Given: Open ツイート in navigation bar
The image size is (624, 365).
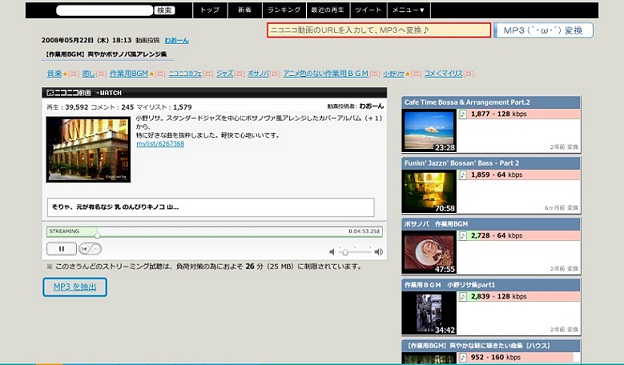Looking at the screenshot, I should [369, 10].
